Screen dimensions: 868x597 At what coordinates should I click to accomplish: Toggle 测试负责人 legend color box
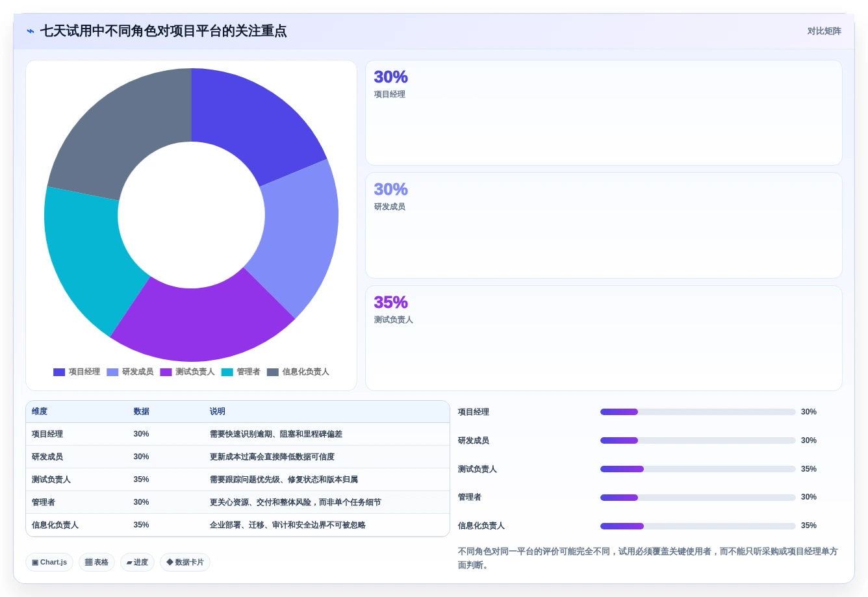(166, 372)
